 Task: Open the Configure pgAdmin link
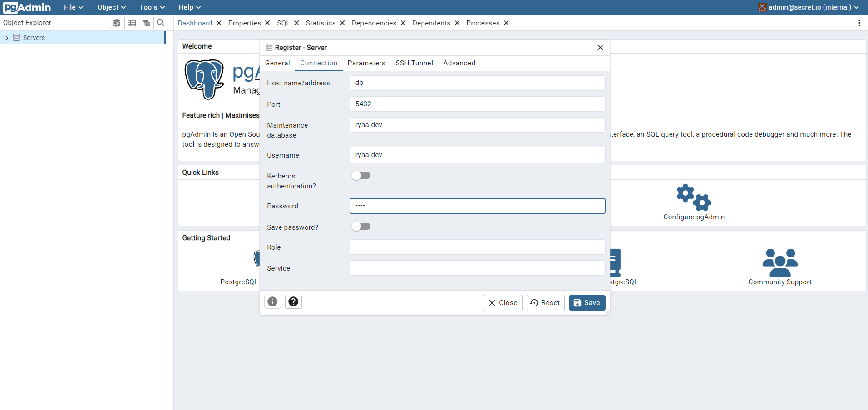pos(694,217)
